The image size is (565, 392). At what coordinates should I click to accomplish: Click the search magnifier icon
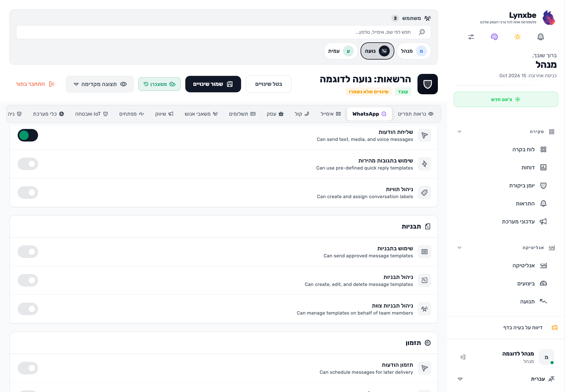422,32
